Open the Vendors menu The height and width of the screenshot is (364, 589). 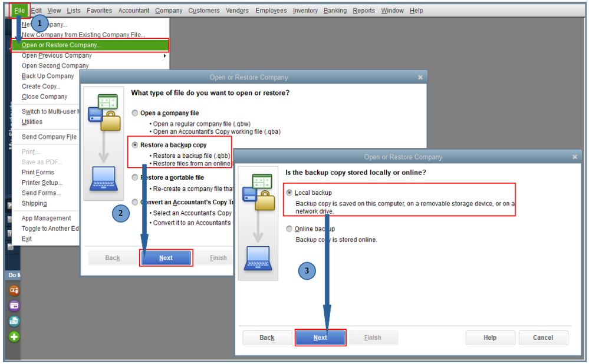point(237,11)
